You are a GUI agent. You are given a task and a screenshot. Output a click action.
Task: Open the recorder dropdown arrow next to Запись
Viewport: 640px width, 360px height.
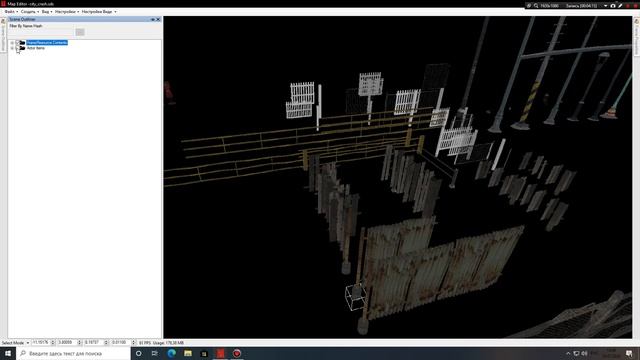click(605, 6)
